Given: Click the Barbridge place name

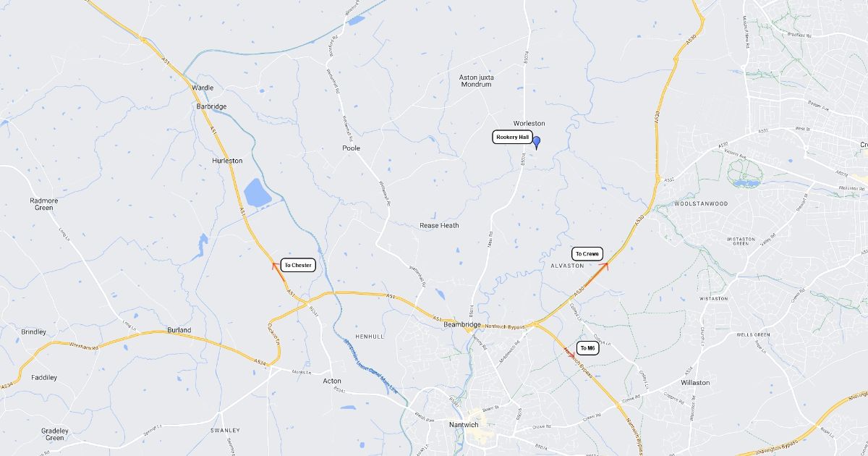Looking at the screenshot, I should (211, 106).
